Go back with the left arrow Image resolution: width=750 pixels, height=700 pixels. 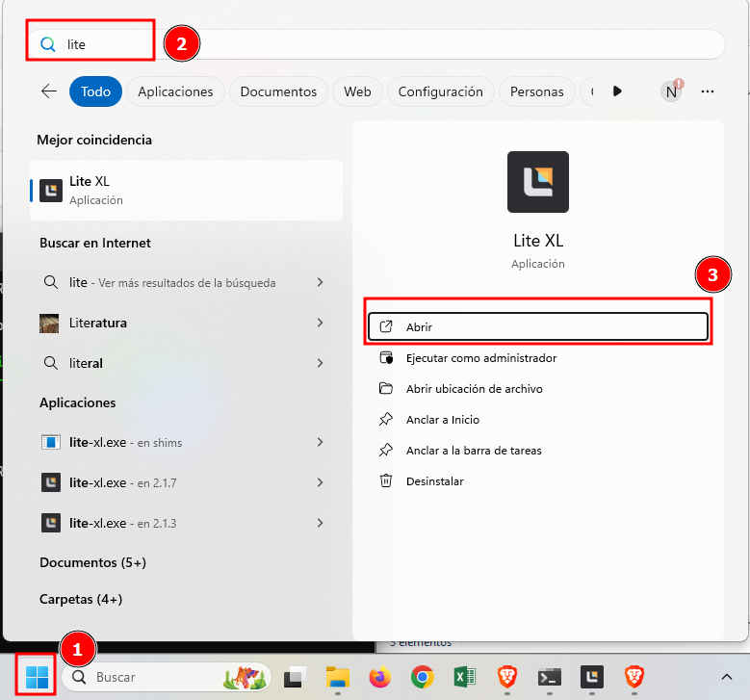49,91
